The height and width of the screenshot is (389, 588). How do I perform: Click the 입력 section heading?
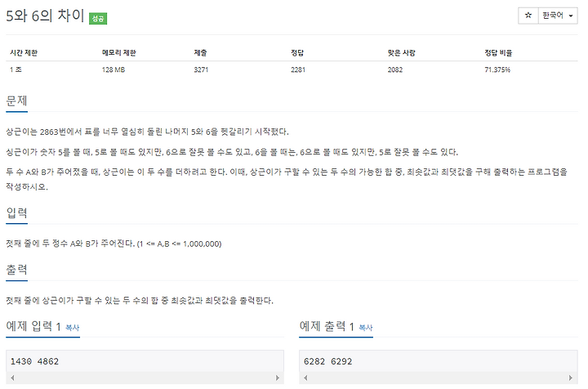pyautogui.click(x=16, y=212)
